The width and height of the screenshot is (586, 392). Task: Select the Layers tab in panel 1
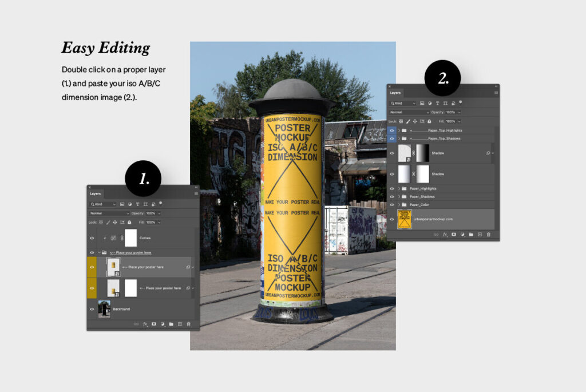coord(95,193)
